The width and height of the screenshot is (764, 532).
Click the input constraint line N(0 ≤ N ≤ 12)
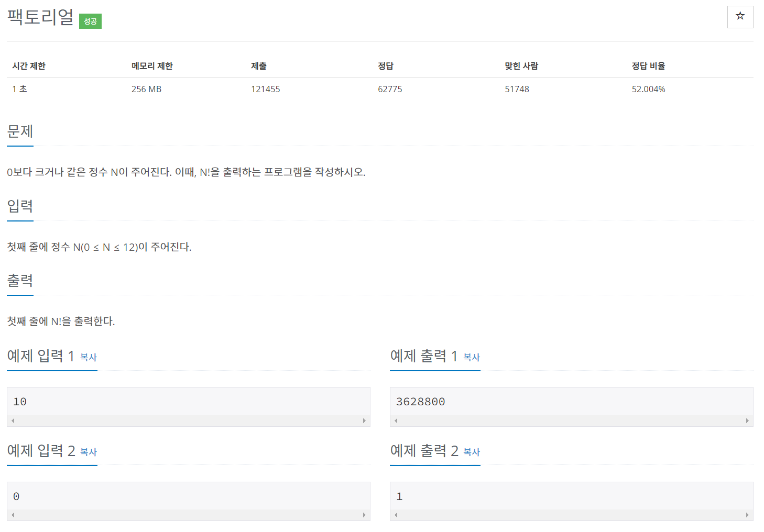click(x=99, y=247)
